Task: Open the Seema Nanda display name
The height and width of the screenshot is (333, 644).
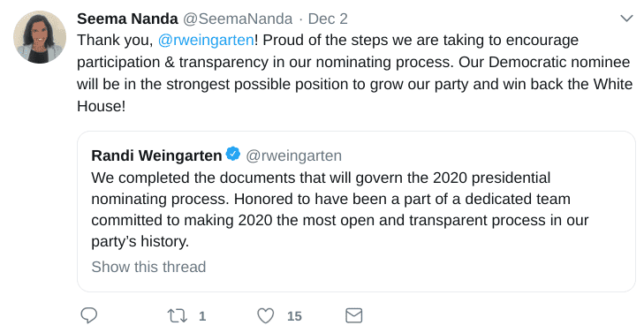Action: coord(127,19)
